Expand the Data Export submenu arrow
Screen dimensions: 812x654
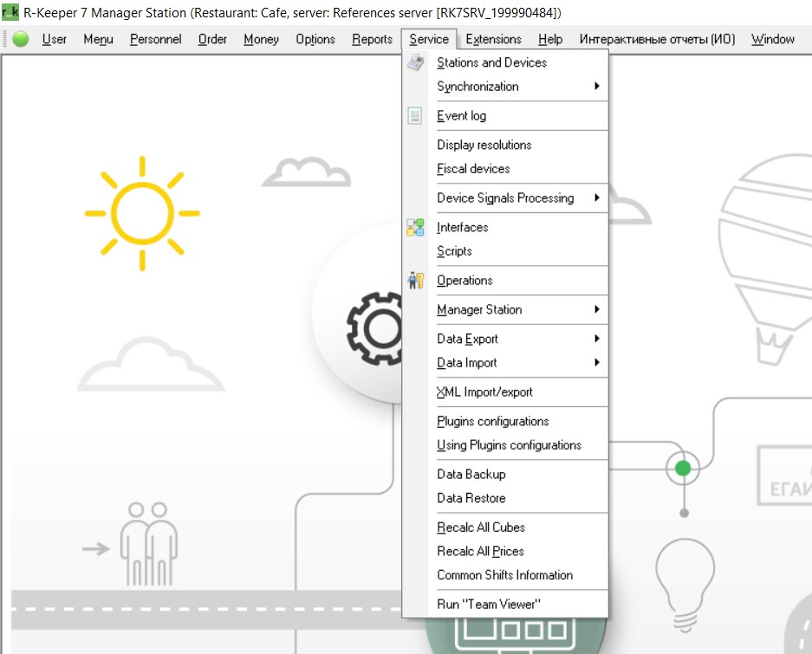point(597,339)
